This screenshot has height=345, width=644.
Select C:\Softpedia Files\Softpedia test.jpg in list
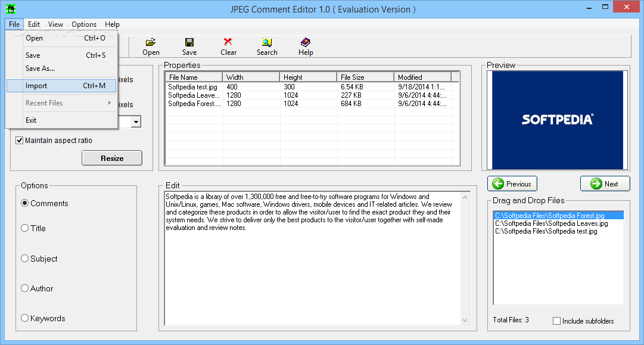pos(558,231)
